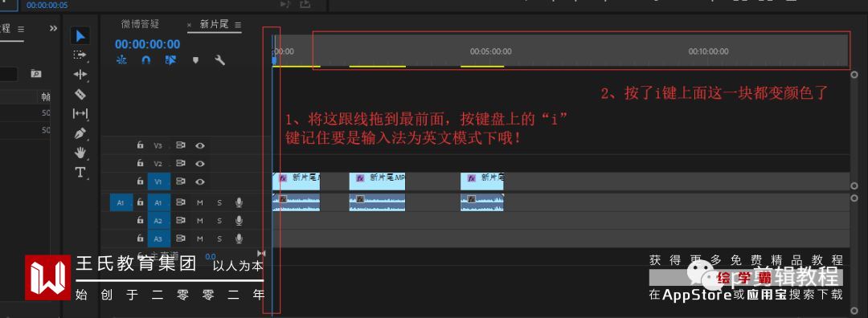This screenshot has height=318, width=868.
Task: Select the middle audio clip on A1
Action: [377, 202]
